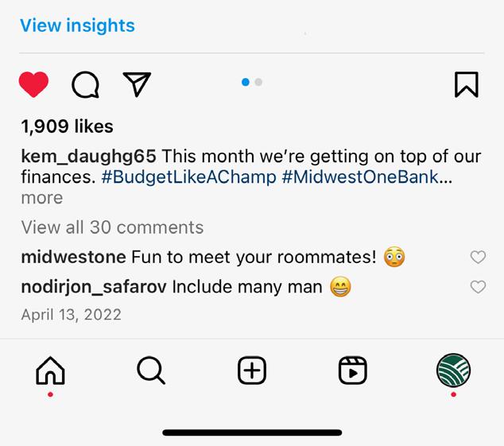The height and width of the screenshot is (446, 504).
Task: Expand caption by tapping more
Action: pos(41,198)
